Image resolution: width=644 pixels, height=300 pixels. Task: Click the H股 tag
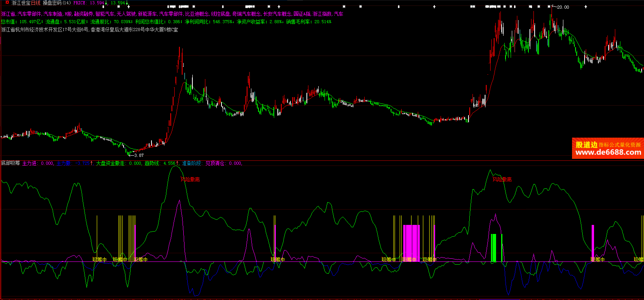[68, 14]
